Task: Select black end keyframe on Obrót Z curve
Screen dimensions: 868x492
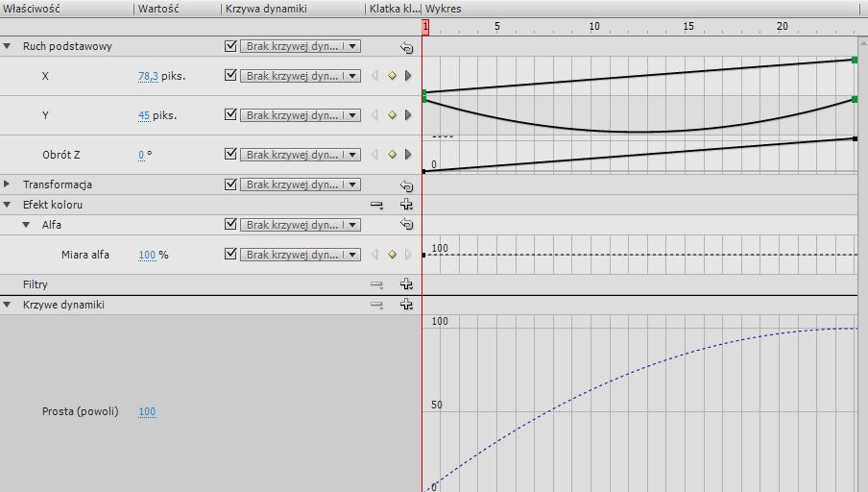Action: (x=856, y=138)
